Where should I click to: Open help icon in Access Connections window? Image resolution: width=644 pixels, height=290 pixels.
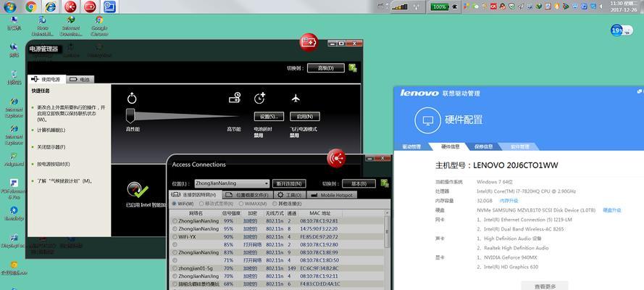(x=385, y=183)
